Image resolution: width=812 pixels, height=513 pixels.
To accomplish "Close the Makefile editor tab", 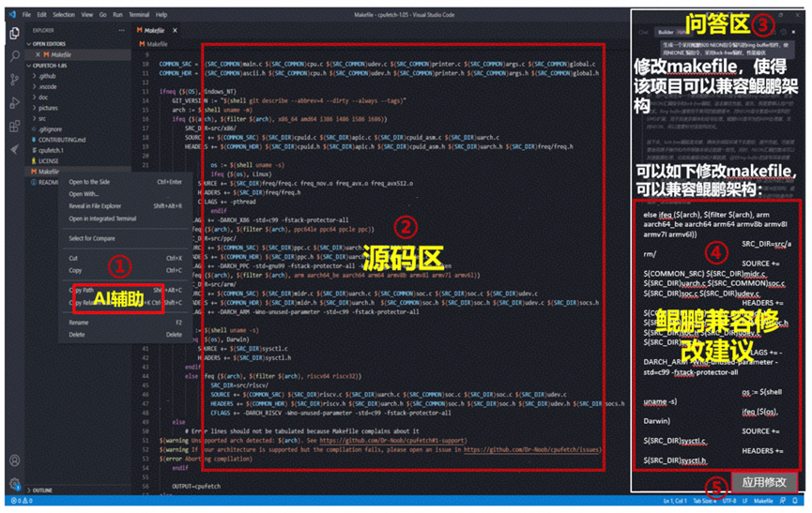I will point(174,30).
